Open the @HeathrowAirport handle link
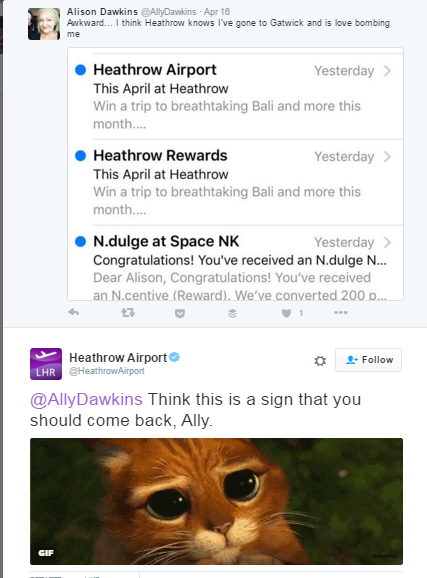The height and width of the screenshot is (578, 427). 107,371
